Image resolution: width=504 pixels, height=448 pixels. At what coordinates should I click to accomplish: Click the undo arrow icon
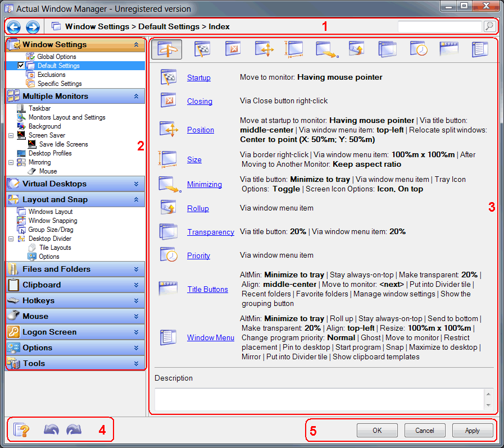(52, 429)
